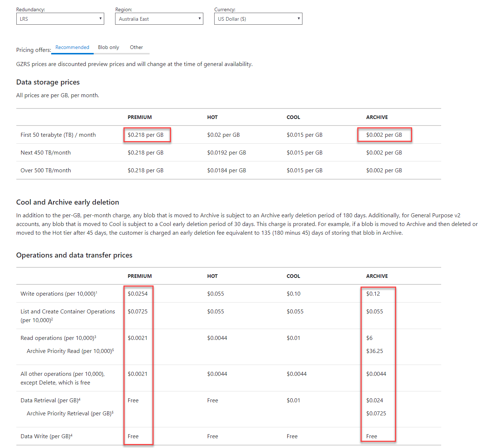484x448 pixels.
Task: Open the Redundancy dropdown showing LRS
Action: 60,19
